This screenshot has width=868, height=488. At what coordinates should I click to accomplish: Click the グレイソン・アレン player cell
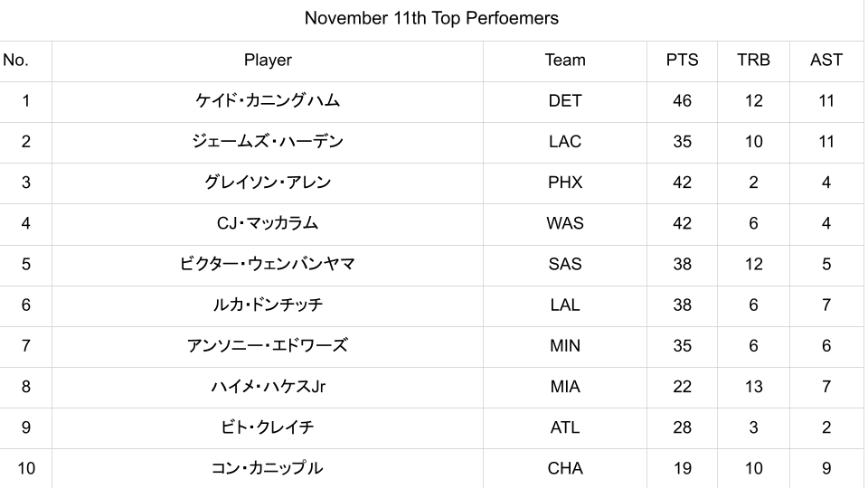(x=268, y=183)
